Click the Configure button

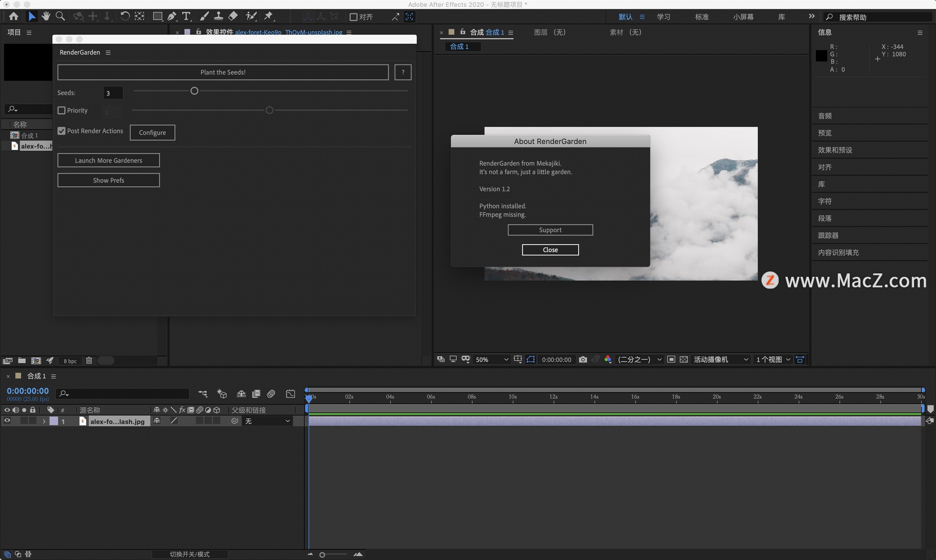[153, 133]
